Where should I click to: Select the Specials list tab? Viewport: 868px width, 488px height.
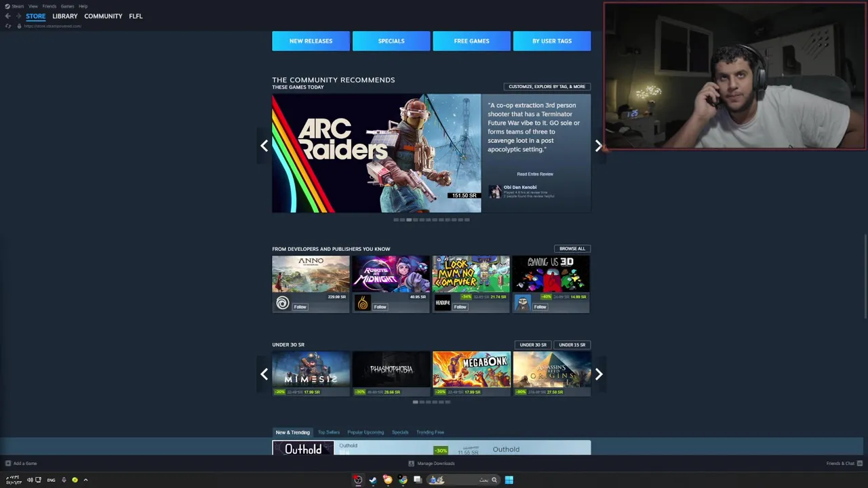pyautogui.click(x=400, y=432)
